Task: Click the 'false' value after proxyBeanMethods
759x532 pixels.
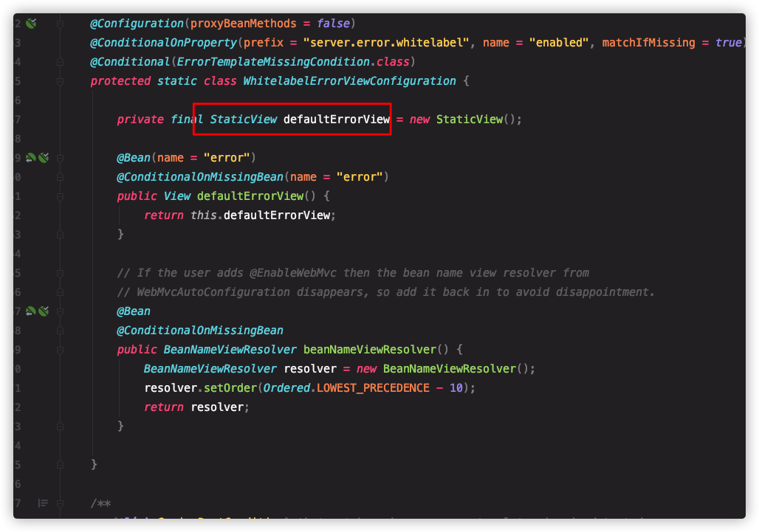Action: pos(334,23)
